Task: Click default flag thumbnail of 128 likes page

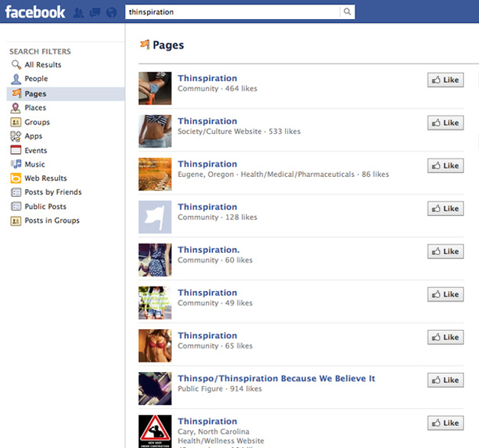Action: click(x=155, y=217)
